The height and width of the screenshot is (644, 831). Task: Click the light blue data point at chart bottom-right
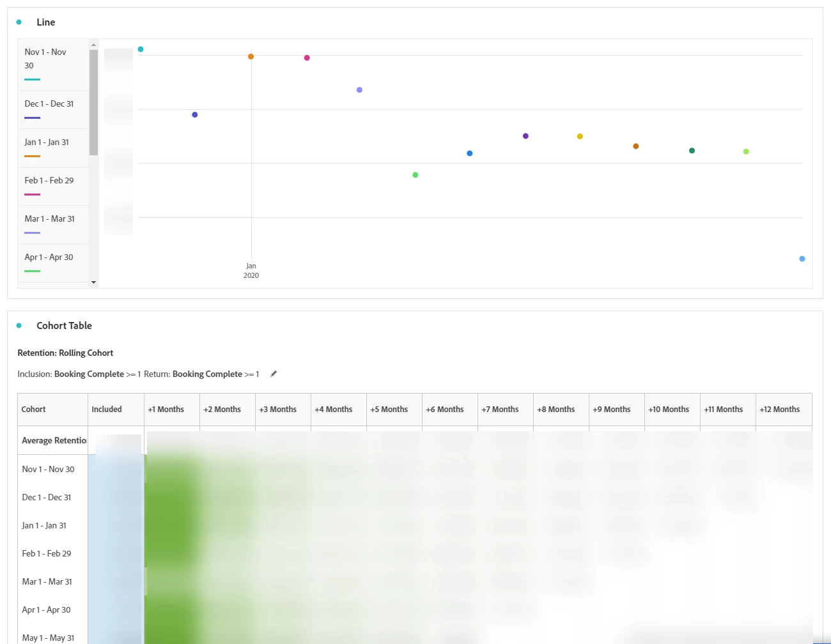click(802, 259)
